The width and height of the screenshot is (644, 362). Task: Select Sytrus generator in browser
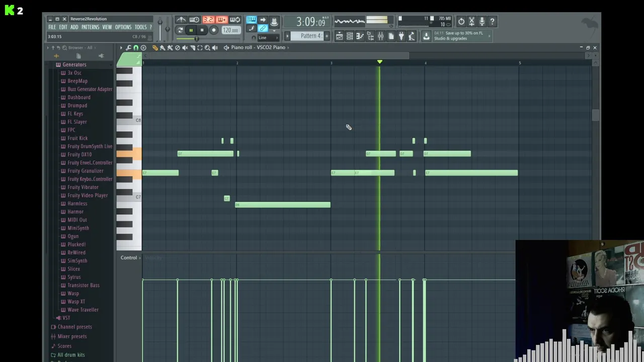tap(74, 277)
